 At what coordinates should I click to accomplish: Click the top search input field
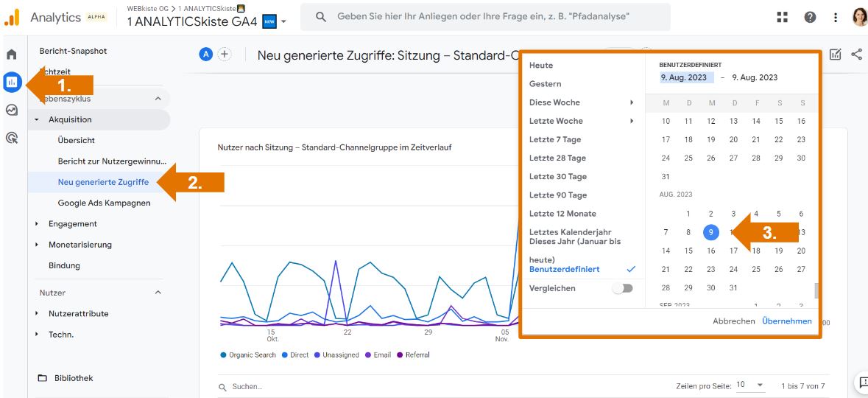click(x=486, y=16)
